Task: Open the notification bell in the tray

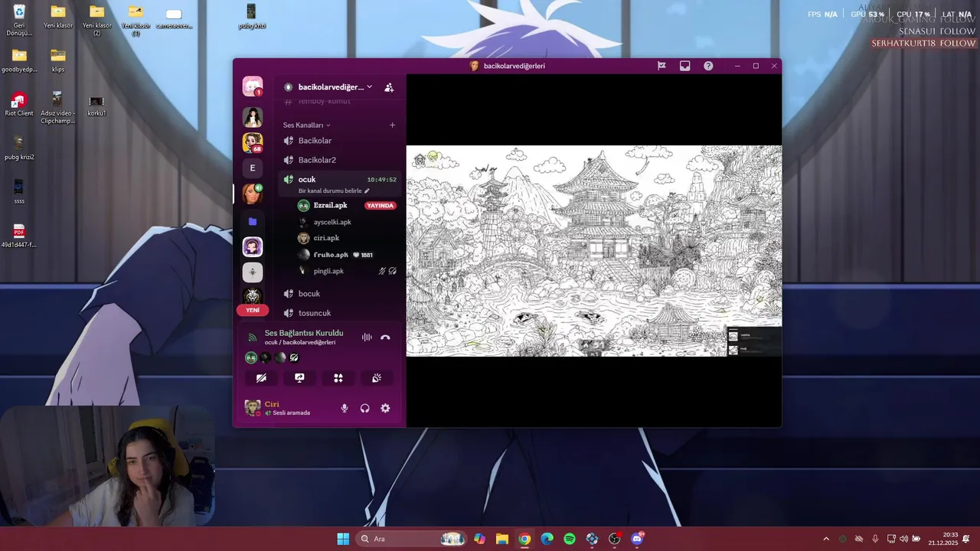Action: 968,539
